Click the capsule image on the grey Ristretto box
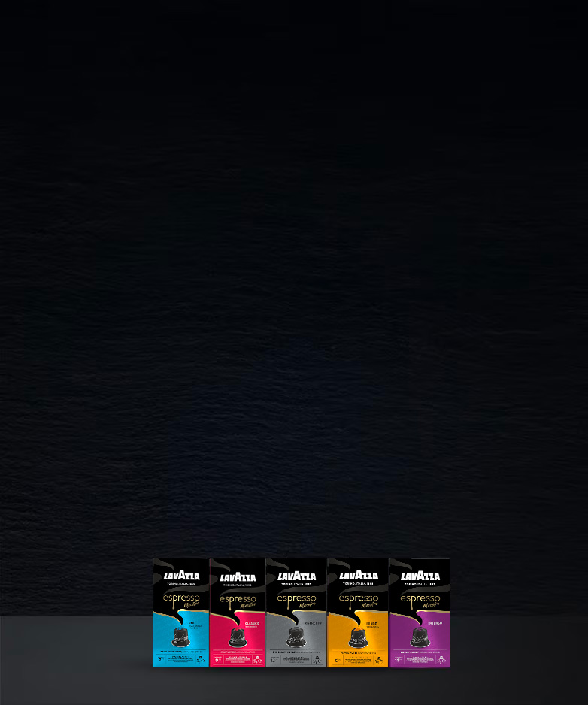Screen dimensions: 588x705 (296, 637)
